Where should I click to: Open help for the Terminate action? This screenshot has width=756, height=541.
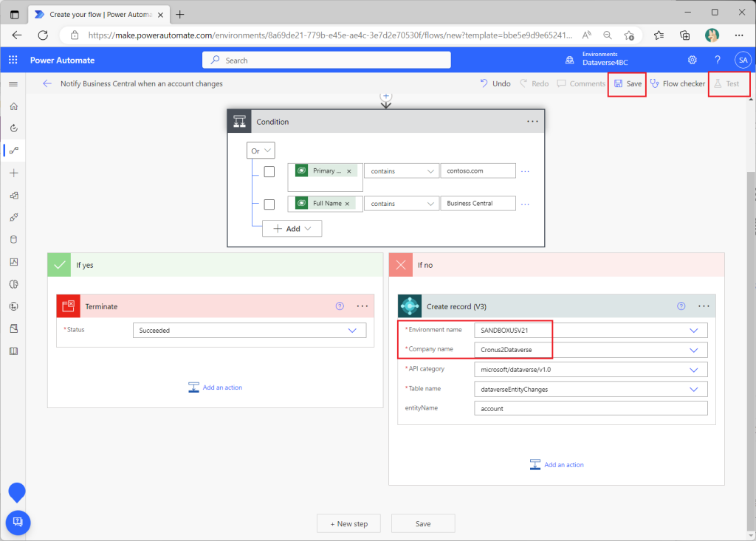tap(340, 306)
